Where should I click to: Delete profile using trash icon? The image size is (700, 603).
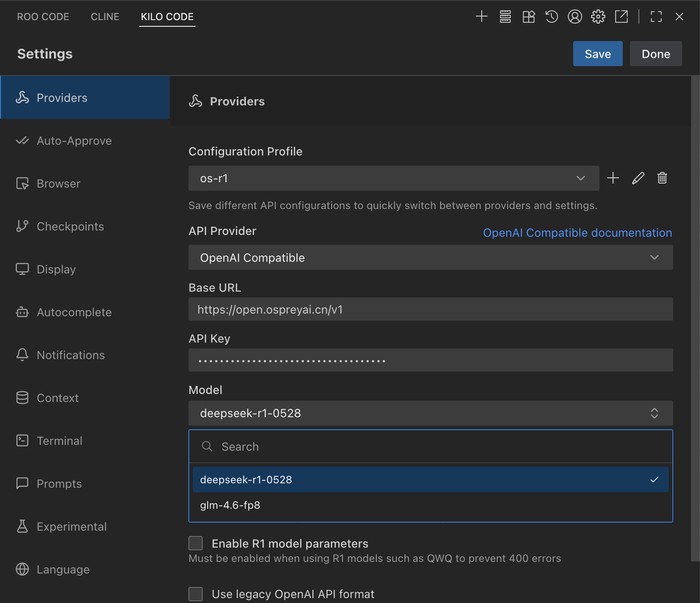pos(662,178)
